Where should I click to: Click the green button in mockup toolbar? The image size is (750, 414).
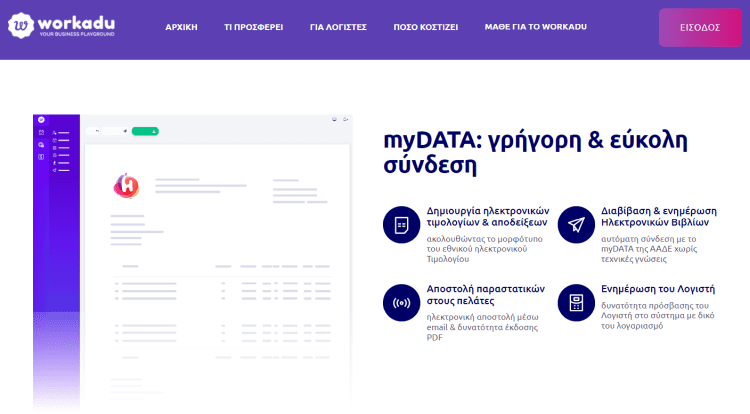(x=145, y=131)
